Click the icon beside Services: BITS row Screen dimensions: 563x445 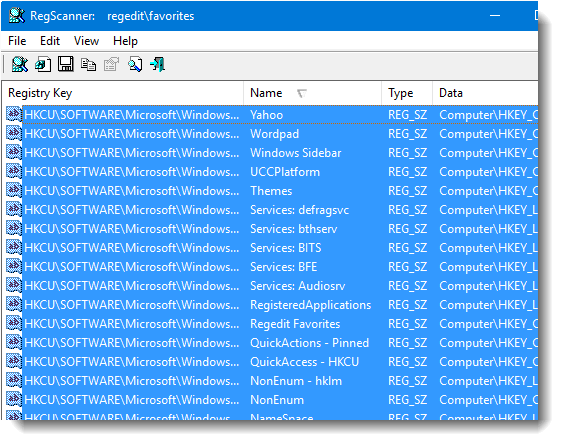click(14, 248)
